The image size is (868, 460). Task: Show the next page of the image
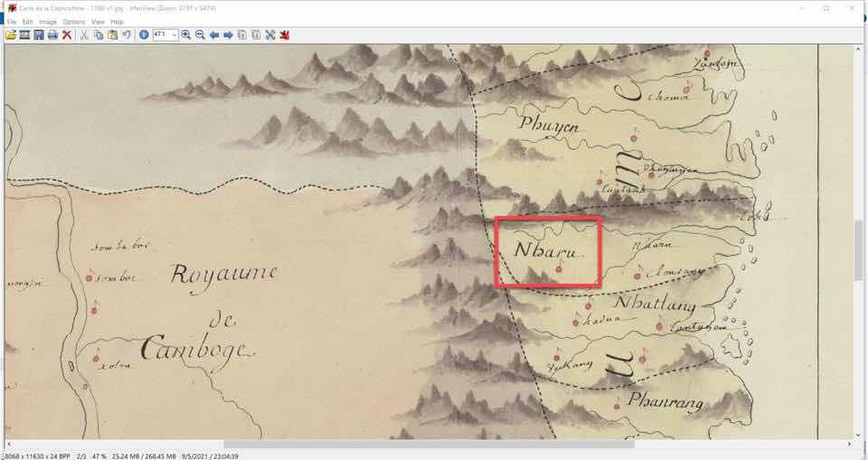[256, 35]
